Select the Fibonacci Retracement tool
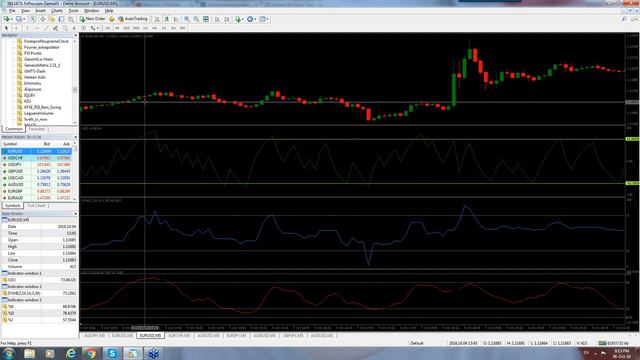This screenshot has width=640, height=360. pos(65,28)
